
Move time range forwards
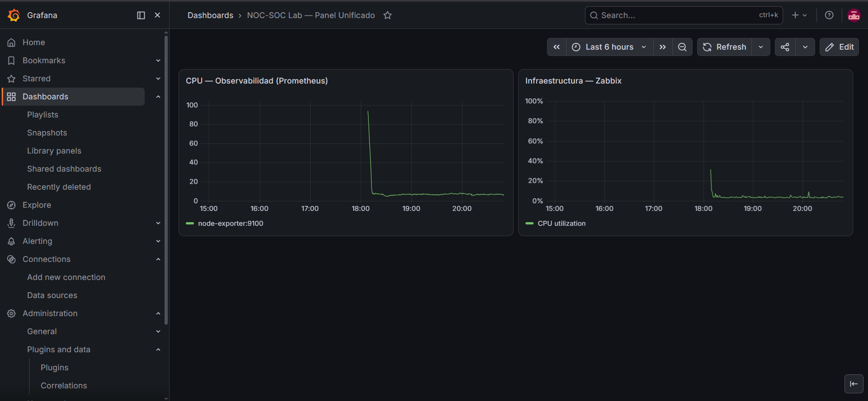[x=662, y=47]
